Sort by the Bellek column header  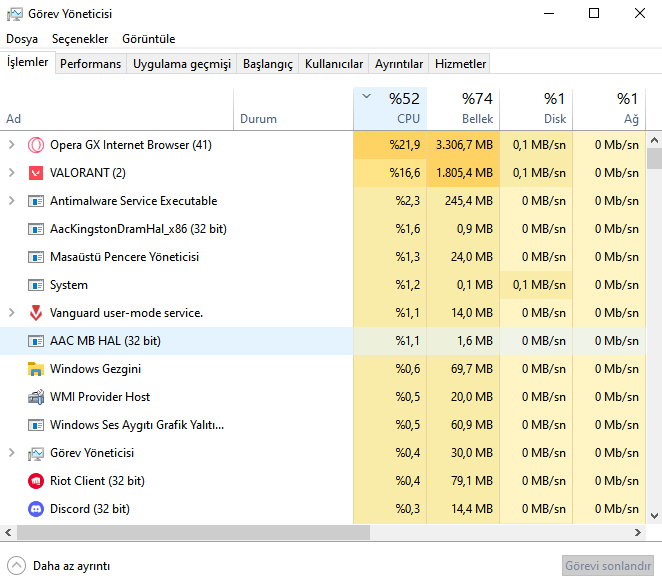463,109
